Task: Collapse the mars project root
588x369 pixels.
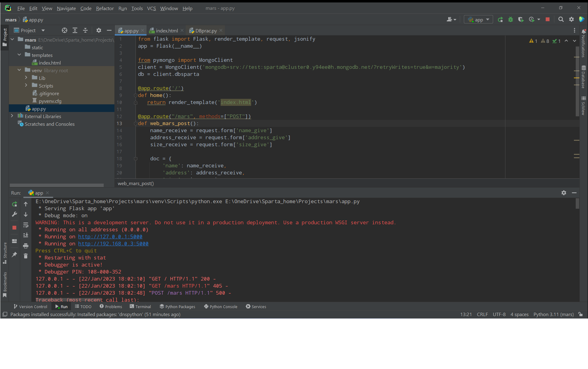Action: point(12,39)
